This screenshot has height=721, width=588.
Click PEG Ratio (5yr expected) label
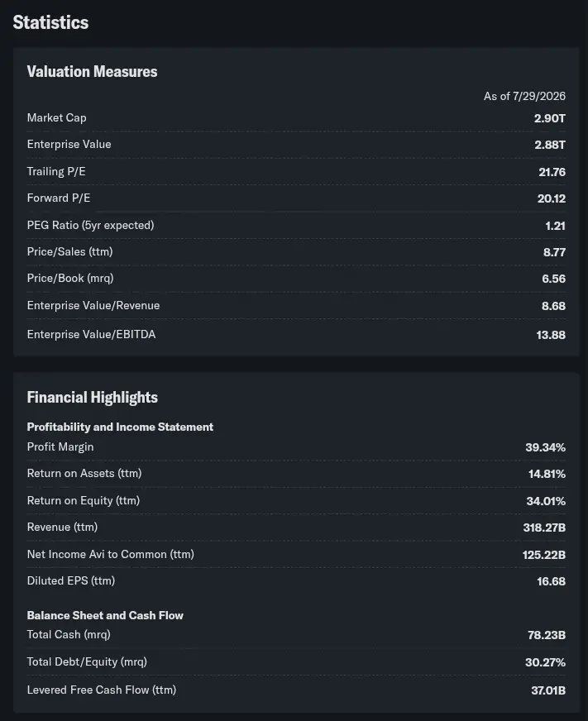pos(91,225)
